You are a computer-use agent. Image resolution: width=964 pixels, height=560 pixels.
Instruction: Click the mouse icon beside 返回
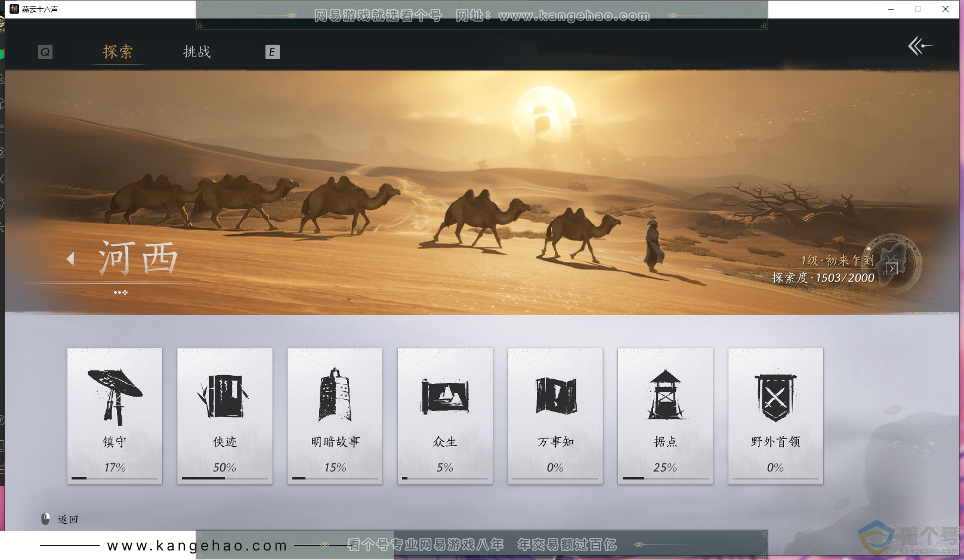[x=45, y=519]
